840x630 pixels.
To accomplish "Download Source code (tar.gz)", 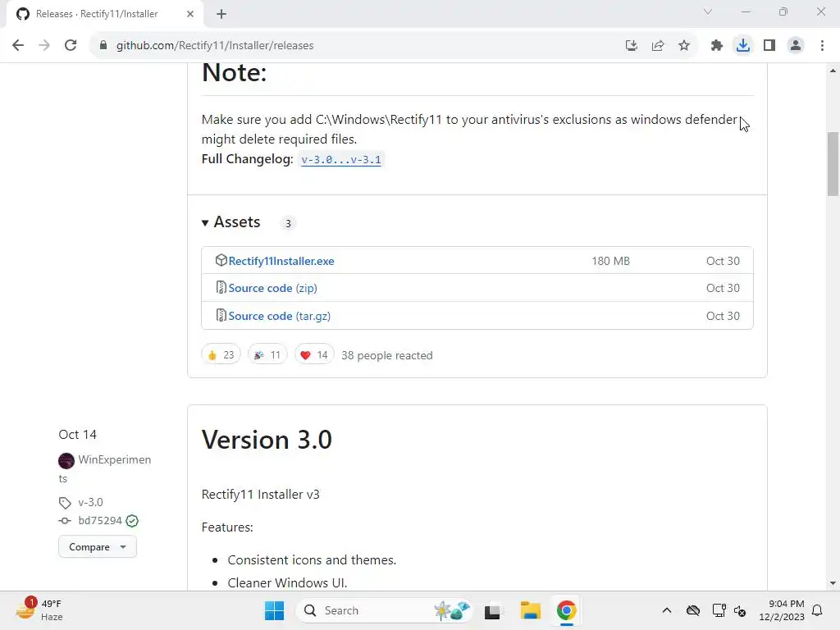I will click(280, 316).
